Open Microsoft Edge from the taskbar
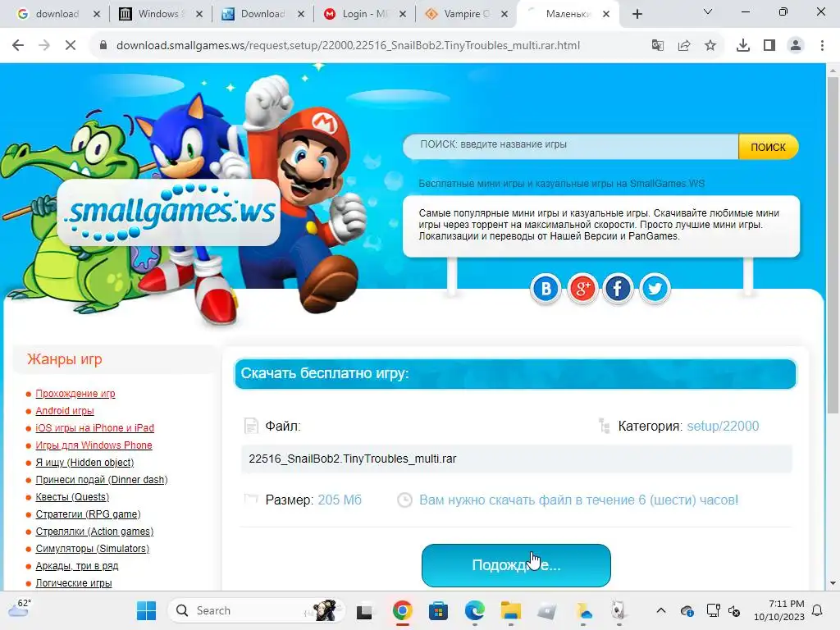Viewport: 840px width, 630px height. [475, 610]
